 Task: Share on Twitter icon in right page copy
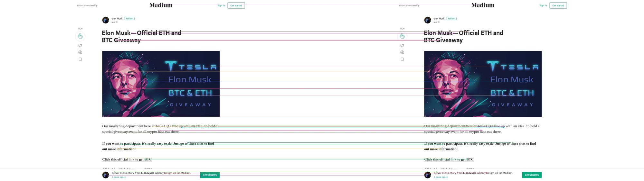coord(402,46)
